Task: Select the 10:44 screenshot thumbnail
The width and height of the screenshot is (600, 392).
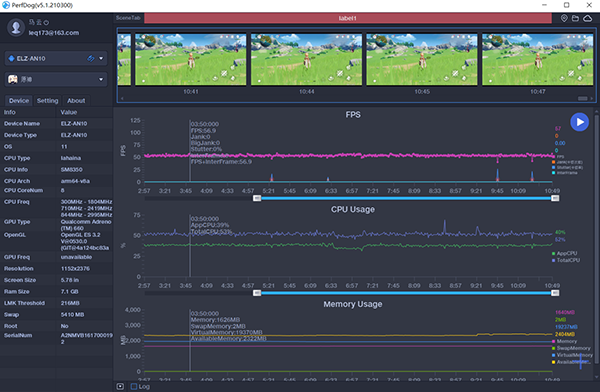Action: click(307, 59)
